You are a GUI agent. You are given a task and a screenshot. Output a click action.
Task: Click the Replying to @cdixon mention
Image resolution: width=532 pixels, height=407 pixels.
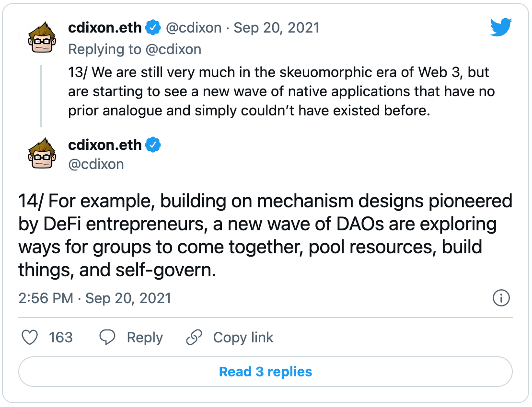click(173, 49)
